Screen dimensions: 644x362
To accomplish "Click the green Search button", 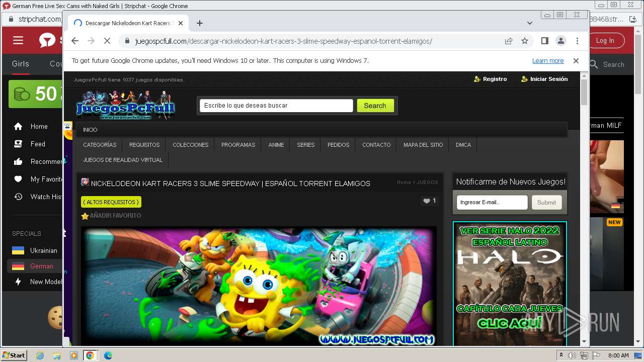I will (x=375, y=106).
